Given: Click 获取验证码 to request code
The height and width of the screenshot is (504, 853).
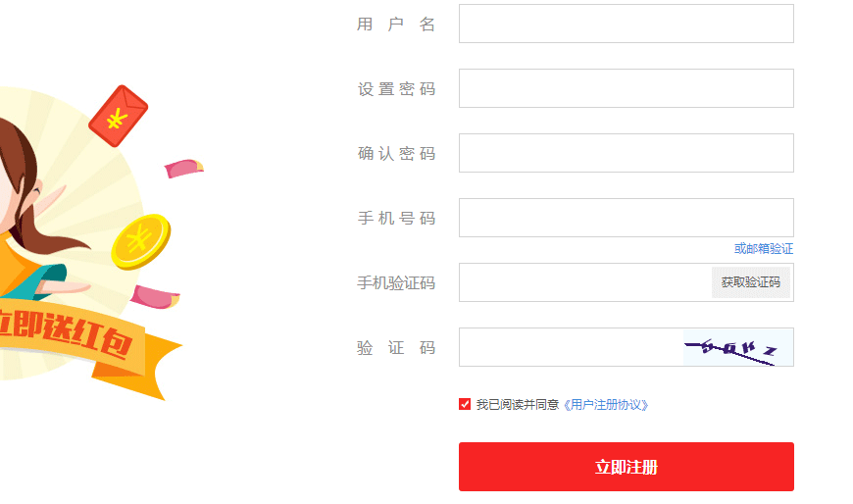Looking at the screenshot, I should (751, 282).
